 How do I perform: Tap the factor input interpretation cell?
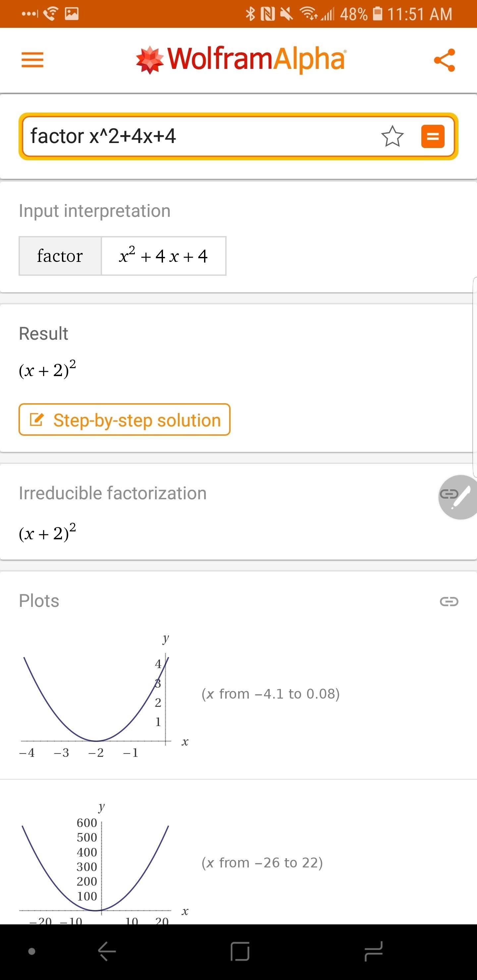(x=60, y=256)
